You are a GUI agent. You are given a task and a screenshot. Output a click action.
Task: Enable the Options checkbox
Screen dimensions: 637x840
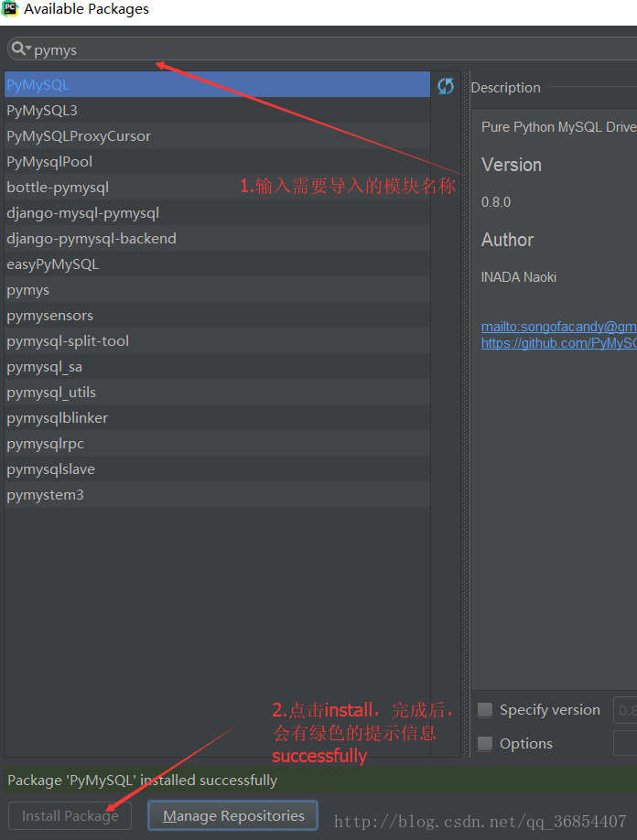point(485,744)
